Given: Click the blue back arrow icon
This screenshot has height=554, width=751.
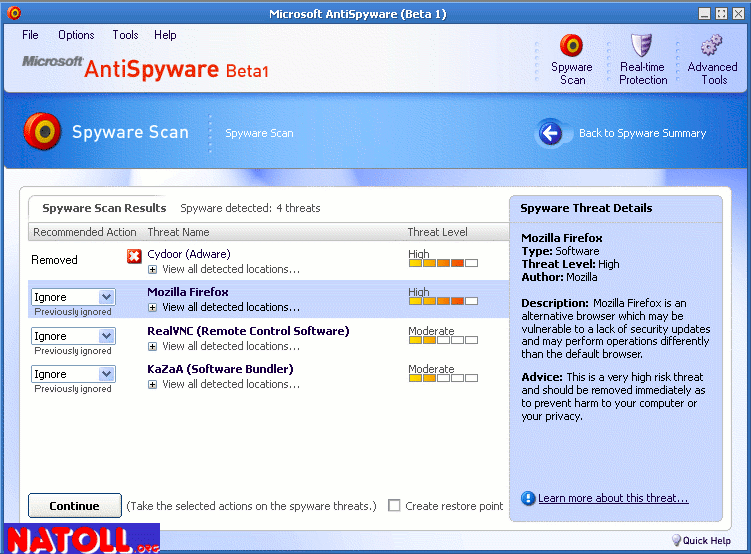Looking at the screenshot, I should [x=550, y=133].
